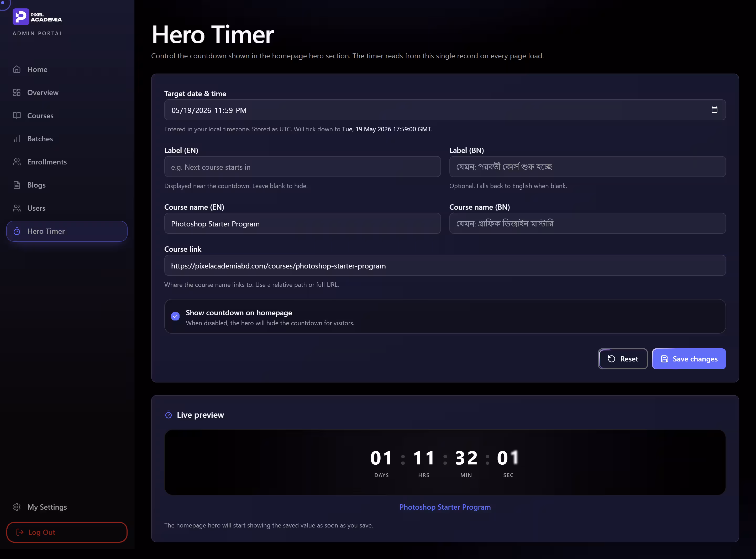Viewport: 756px width, 559px height.
Task: Click the Course name (BN) field
Action: (587, 223)
